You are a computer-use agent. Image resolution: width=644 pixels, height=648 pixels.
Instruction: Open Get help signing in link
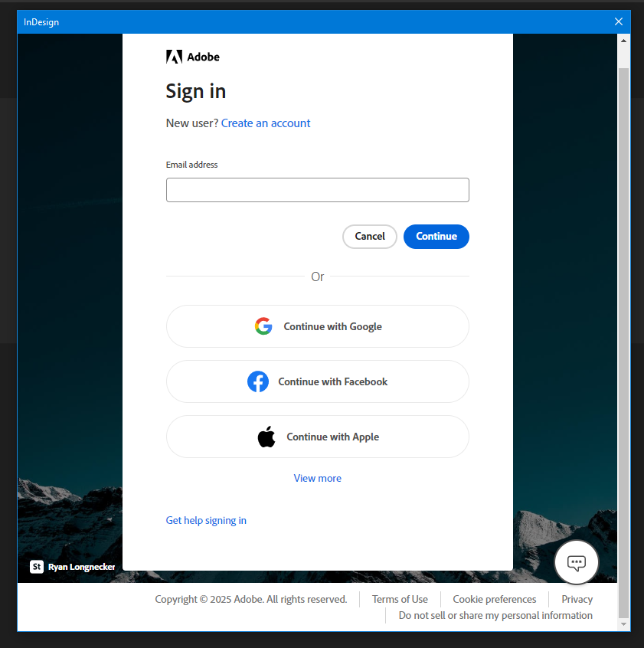pyautogui.click(x=206, y=520)
